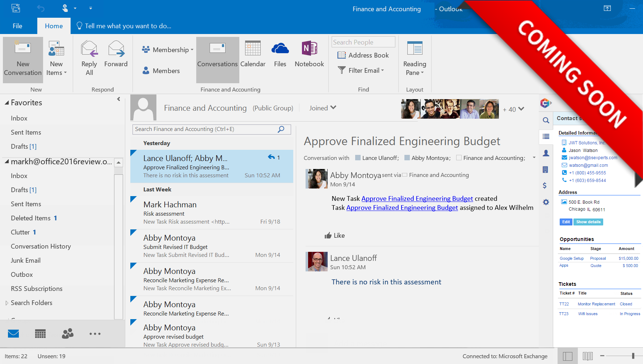Open the Membership dropdown
The width and height of the screenshot is (643, 364).
coord(168,50)
